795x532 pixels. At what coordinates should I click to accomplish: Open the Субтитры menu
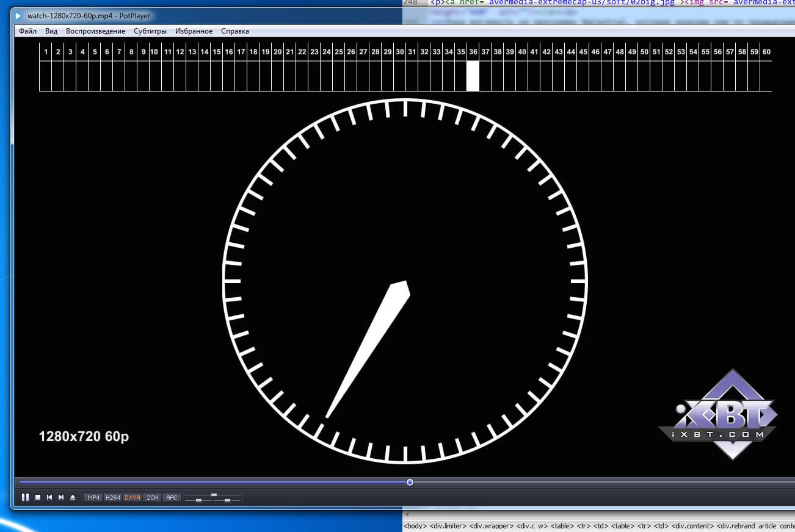point(150,31)
